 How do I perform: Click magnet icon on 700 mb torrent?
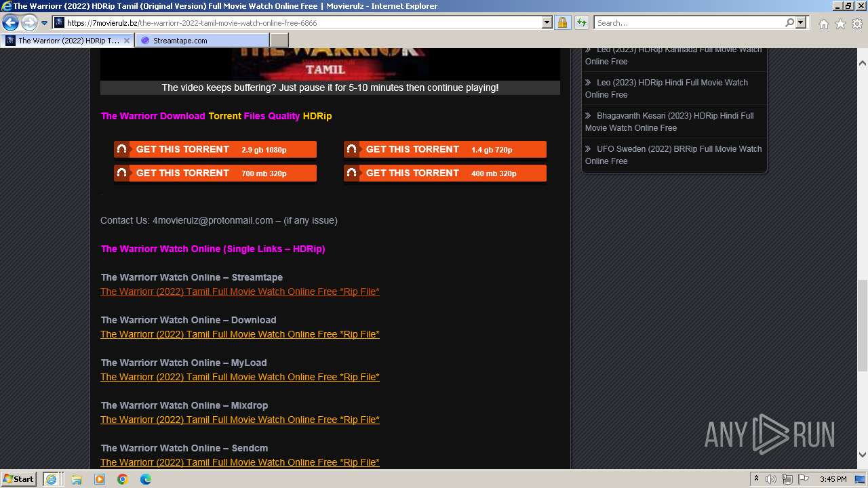[122, 173]
